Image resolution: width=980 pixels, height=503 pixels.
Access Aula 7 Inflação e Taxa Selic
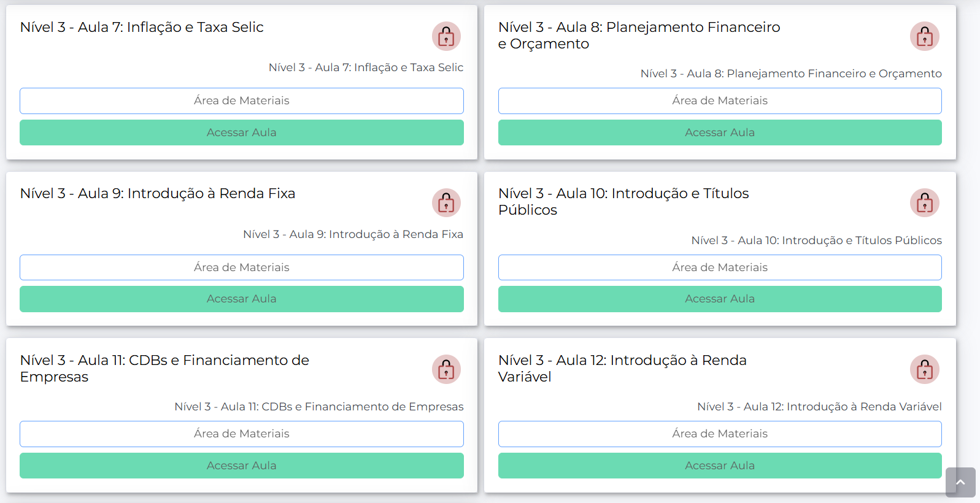[x=241, y=132]
